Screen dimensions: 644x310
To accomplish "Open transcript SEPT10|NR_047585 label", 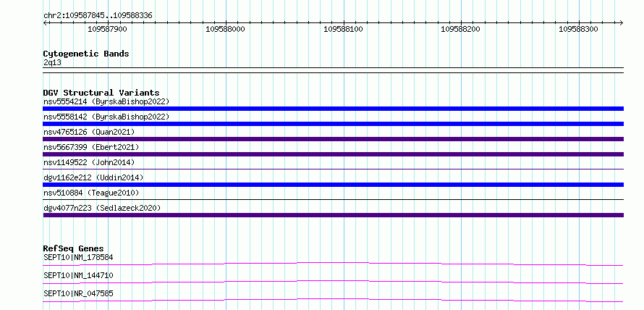I will click(78, 293).
